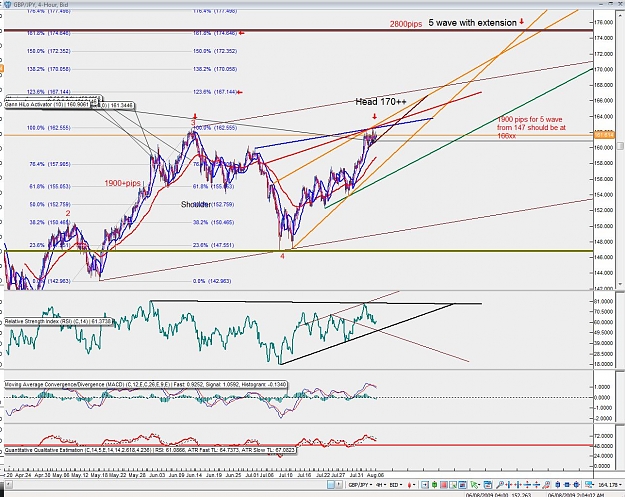Select the Quantitative Qualitative Estimation label
This screenshot has width=625, height=497.
pos(150,450)
